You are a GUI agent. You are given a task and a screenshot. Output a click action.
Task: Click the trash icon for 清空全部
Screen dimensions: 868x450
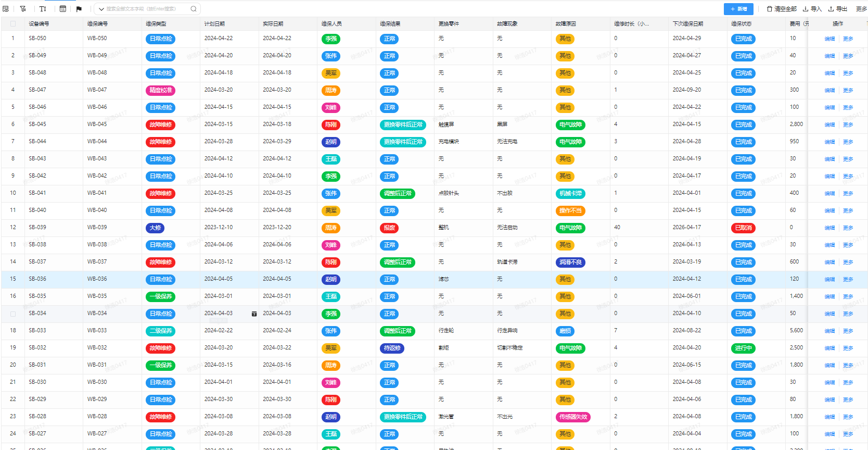(769, 9)
